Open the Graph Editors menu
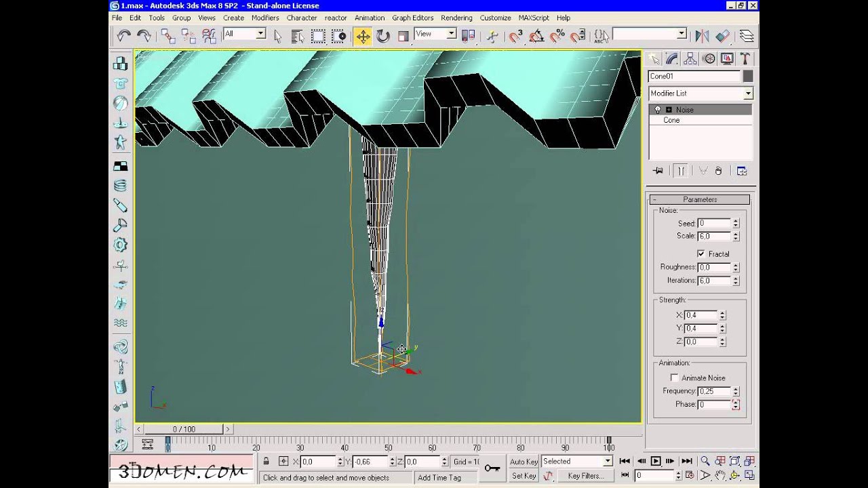This screenshot has height=488, width=868. pos(412,18)
